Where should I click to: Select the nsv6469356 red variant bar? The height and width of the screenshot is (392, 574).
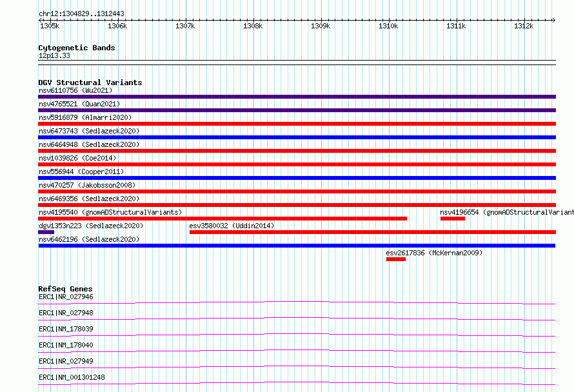[x=297, y=205]
